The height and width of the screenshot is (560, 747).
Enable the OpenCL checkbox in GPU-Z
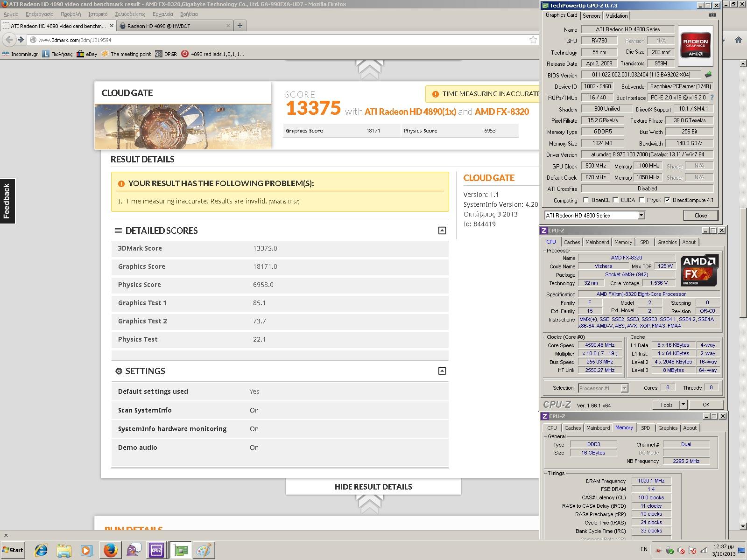[586, 200]
